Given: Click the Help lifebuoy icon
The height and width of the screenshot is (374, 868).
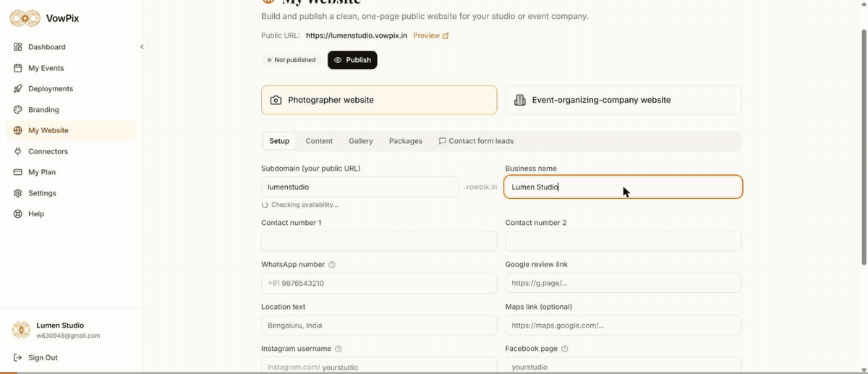Looking at the screenshot, I should 18,214.
